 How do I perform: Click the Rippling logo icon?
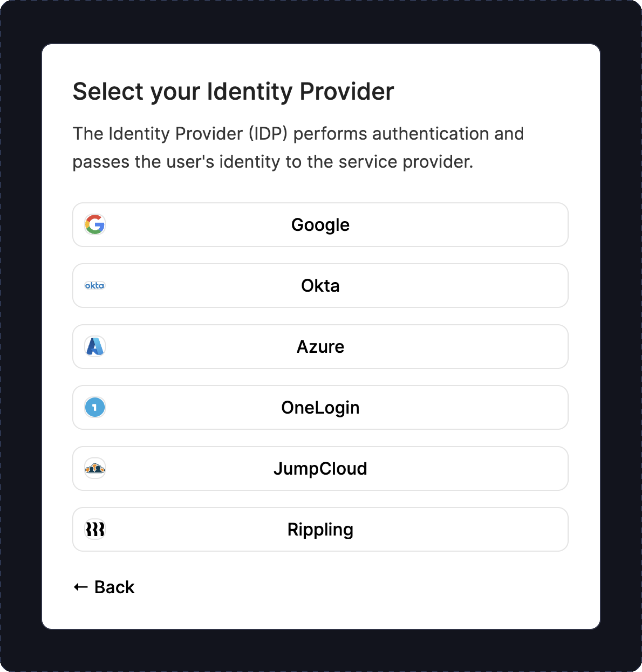(x=95, y=529)
